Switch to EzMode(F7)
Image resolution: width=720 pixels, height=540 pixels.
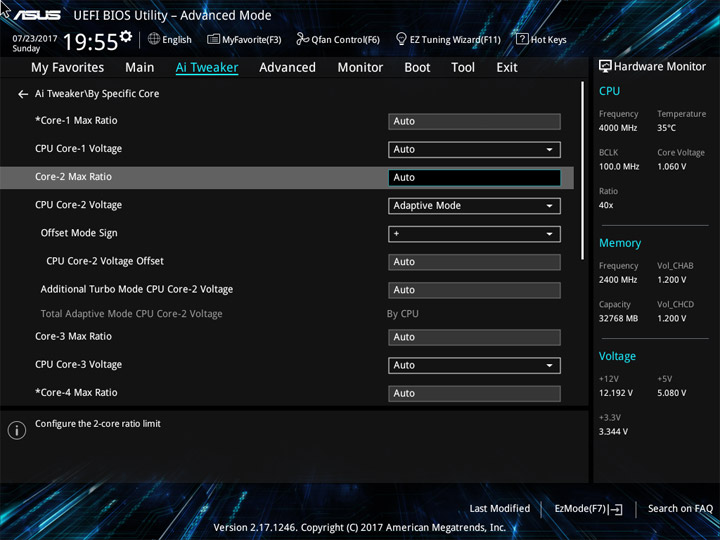point(588,509)
